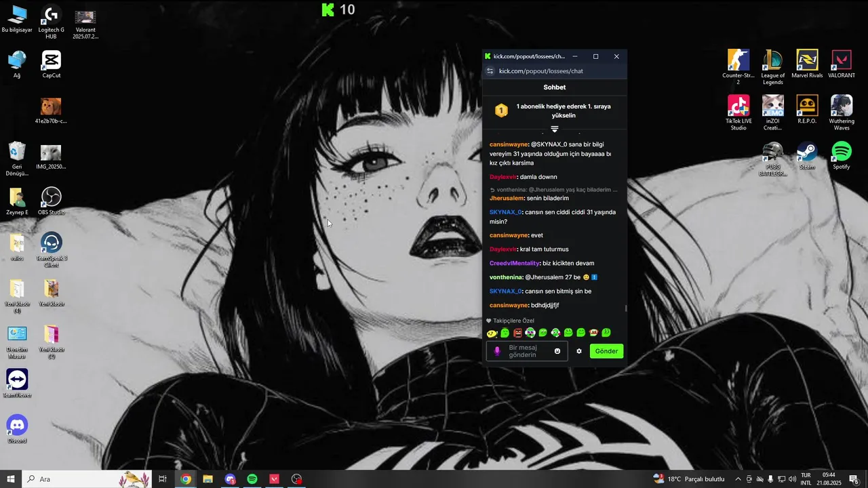Launch Marvel Rivals shortcut
Viewport: 868px width, 488px height.
tap(807, 64)
